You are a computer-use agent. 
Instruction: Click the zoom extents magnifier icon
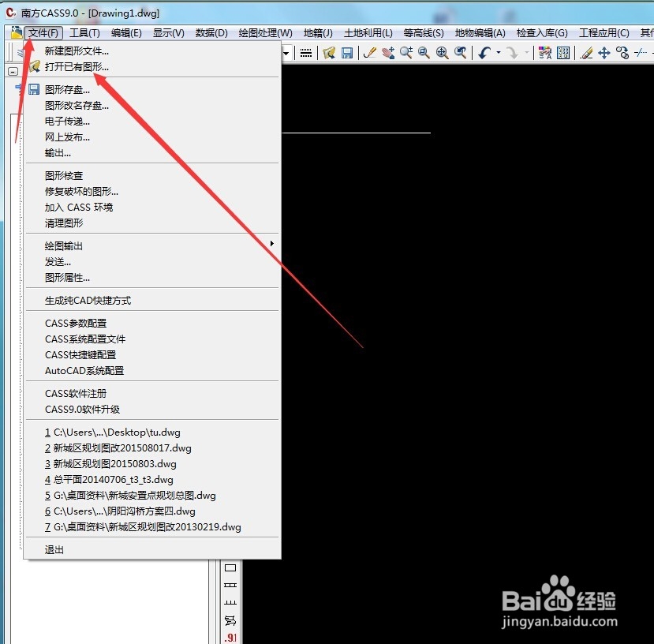(442, 53)
